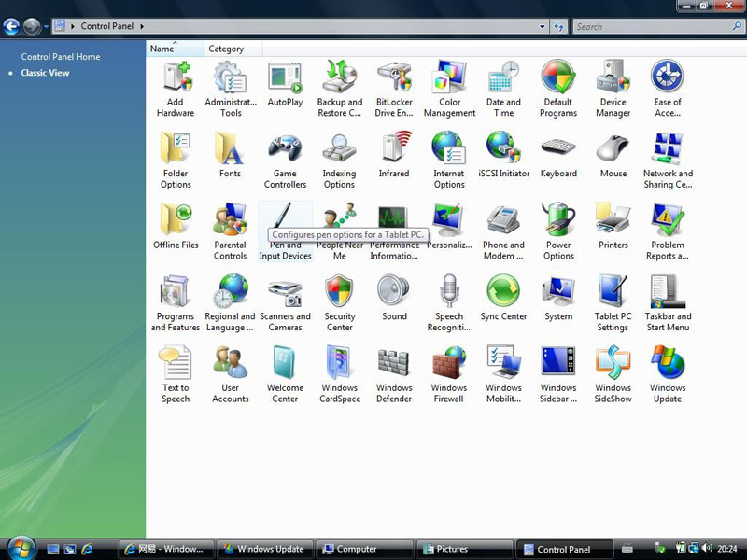Open Internet Options
The width and height of the screenshot is (747, 560).
pyautogui.click(x=449, y=161)
